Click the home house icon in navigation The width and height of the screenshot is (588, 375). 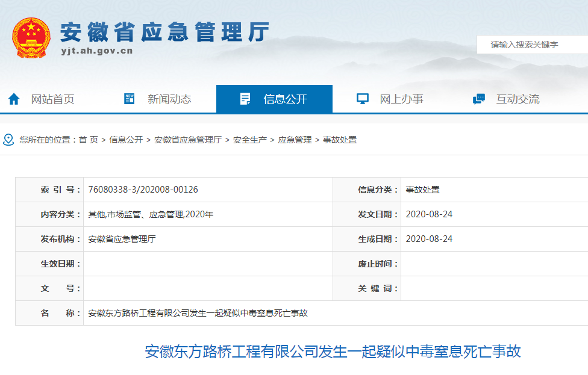click(x=14, y=99)
